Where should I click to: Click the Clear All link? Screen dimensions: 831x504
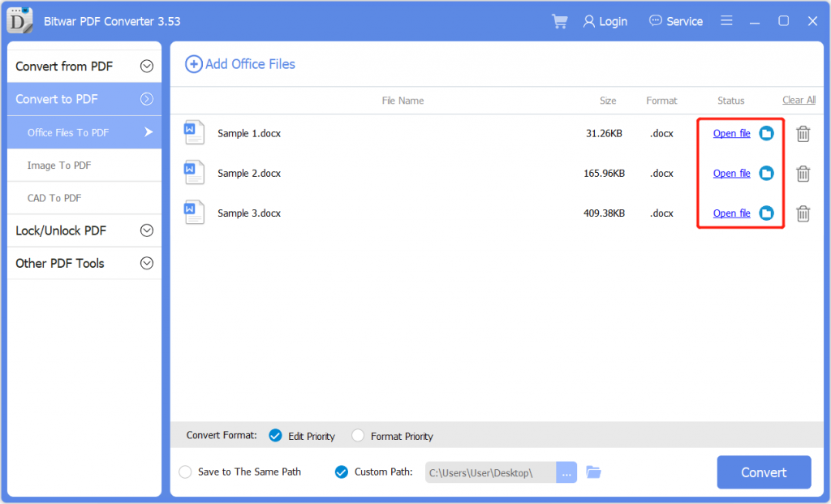click(x=799, y=100)
